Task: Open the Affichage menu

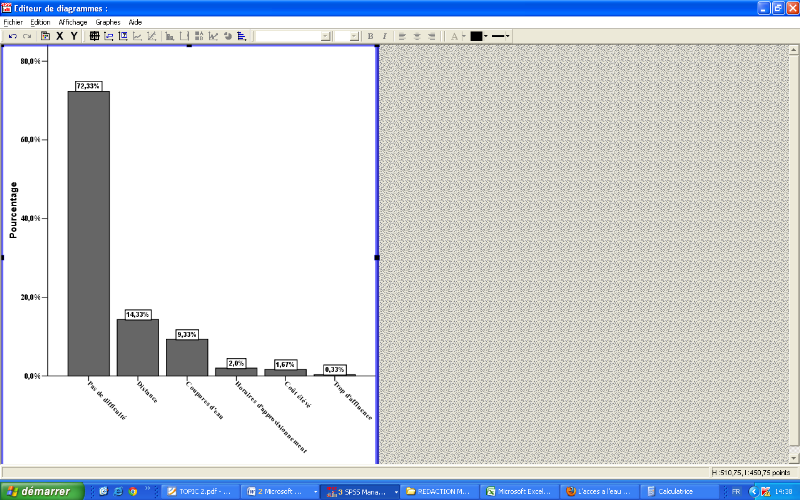Action: (72, 22)
